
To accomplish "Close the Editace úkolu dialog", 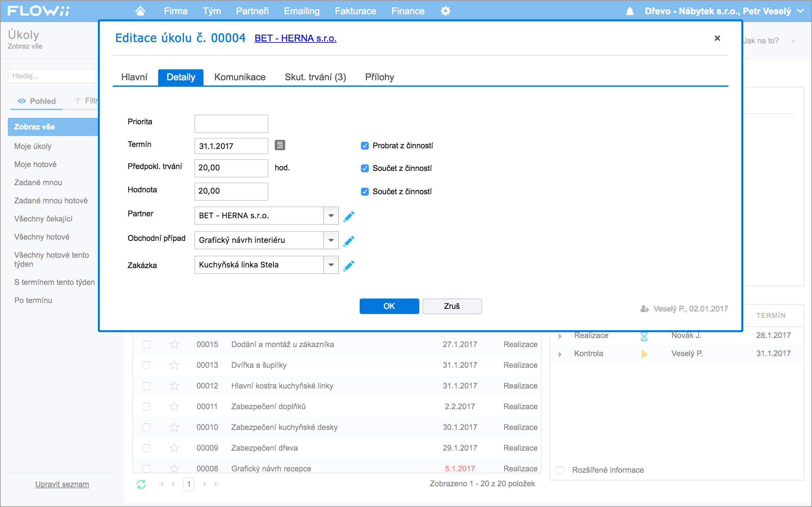I will tap(717, 38).
